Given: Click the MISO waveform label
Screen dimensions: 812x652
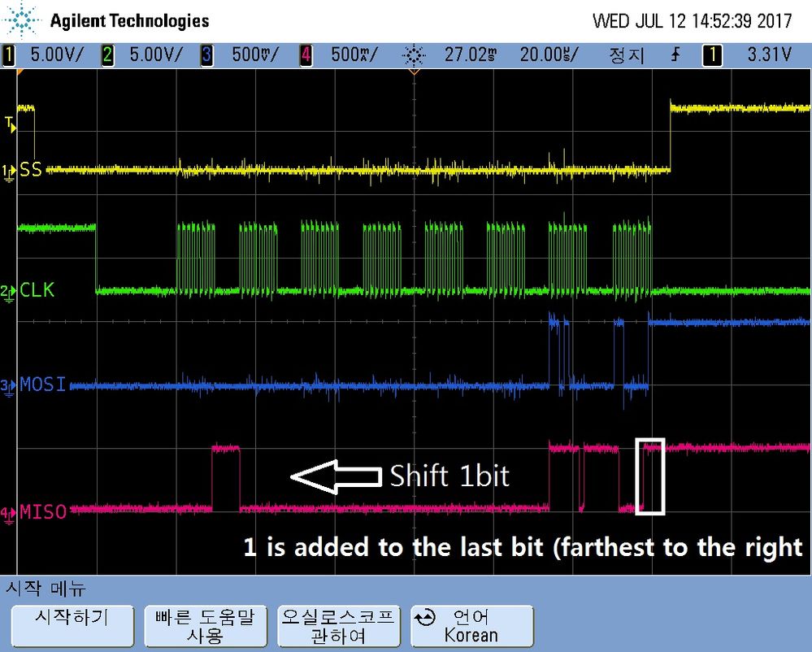Looking at the screenshot, I should tap(44, 512).
